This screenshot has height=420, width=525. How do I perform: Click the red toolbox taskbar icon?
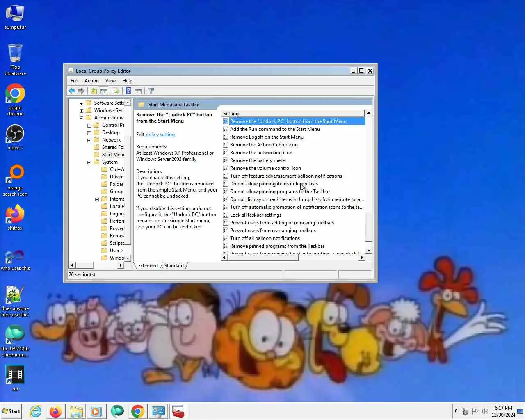coord(178,411)
